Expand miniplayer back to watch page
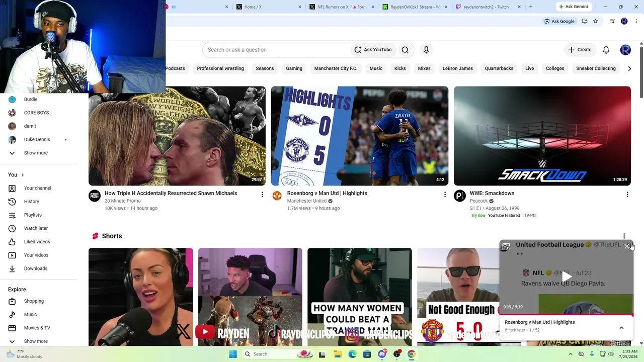The height and width of the screenshot is (362, 644). coord(506,246)
